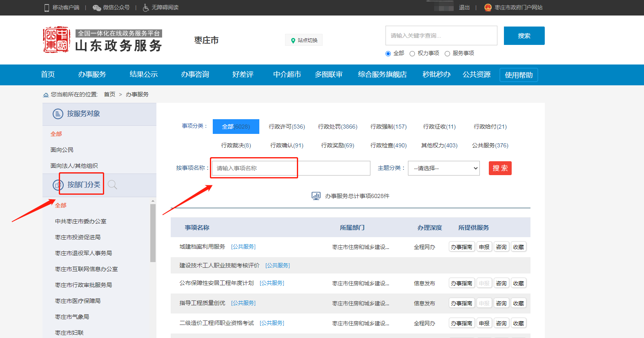Click the magnifier icon beside 按部门分类
Image resolution: width=644 pixels, height=338 pixels.
point(112,185)
